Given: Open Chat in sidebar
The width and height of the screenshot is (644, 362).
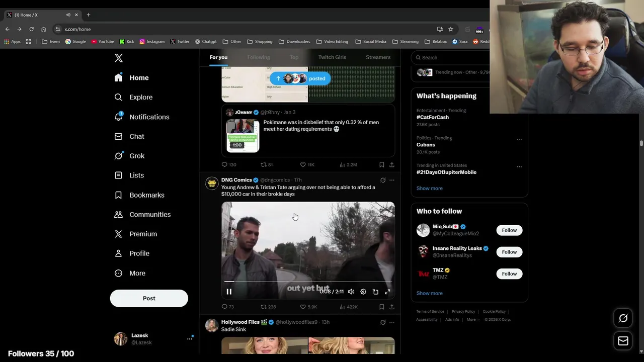Looking at the screenshot, I should click(129, 136).
